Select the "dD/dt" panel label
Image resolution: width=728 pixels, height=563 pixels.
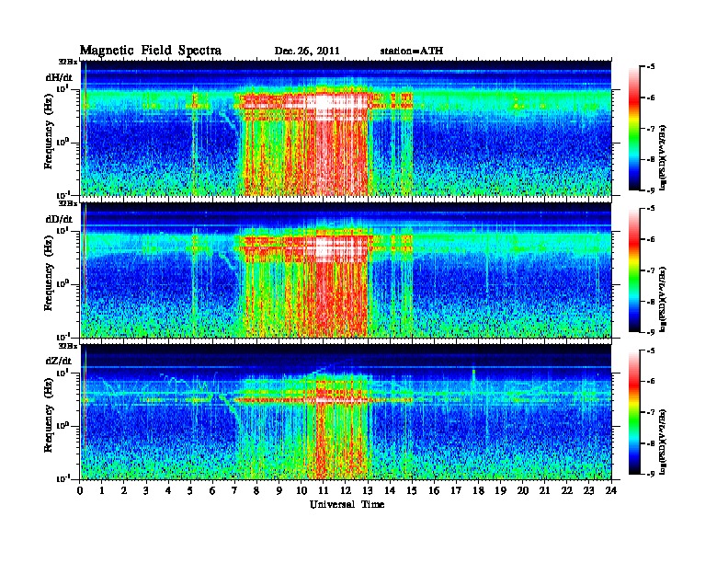pyautogui.click(x=59, y=219)
